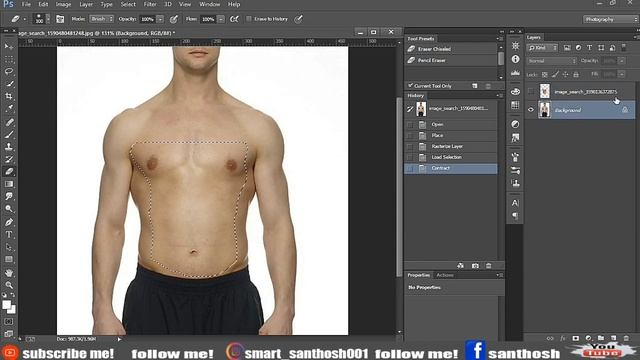Toggle pixel layer filter in Layers
640x360 pixels.
567,48
